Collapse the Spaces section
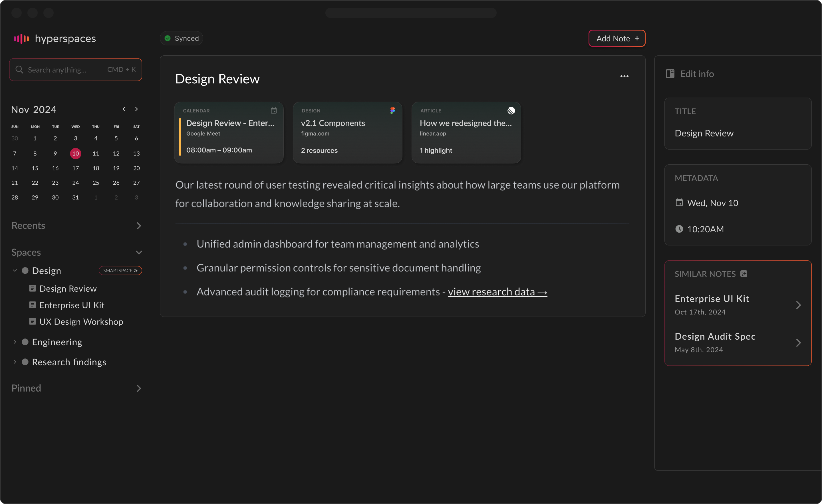The height and width of the screenshot is (504, 822). (x=139, y=253)
